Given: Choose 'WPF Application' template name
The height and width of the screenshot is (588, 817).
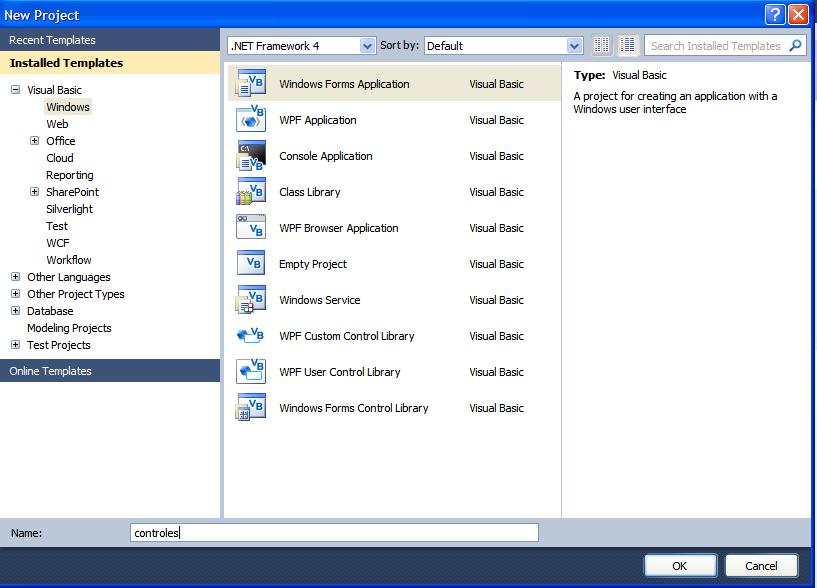Looking at the screenshot, I should (x=318, y=120).
